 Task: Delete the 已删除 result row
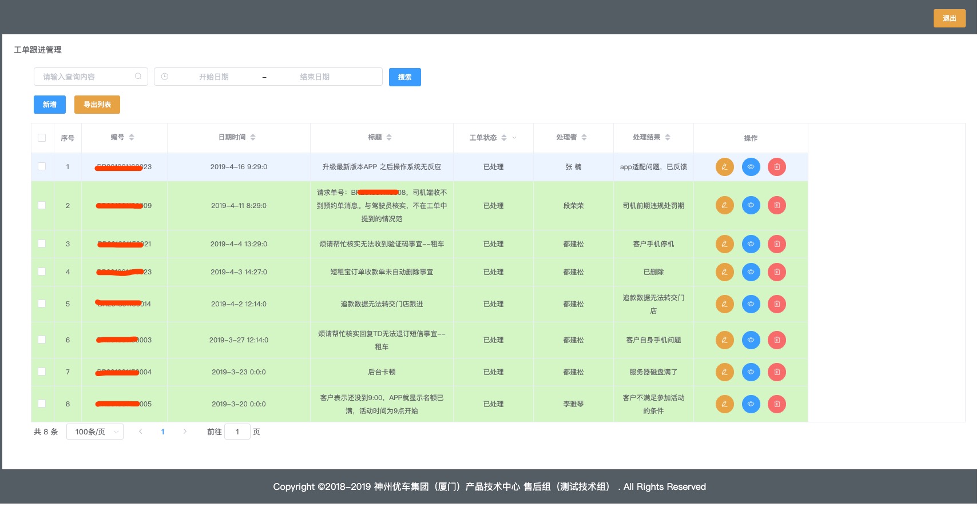pos(777,272)
